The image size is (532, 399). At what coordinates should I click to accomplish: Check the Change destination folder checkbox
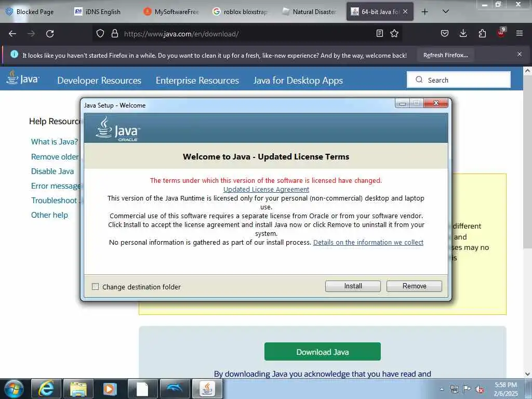coord(96,287)
